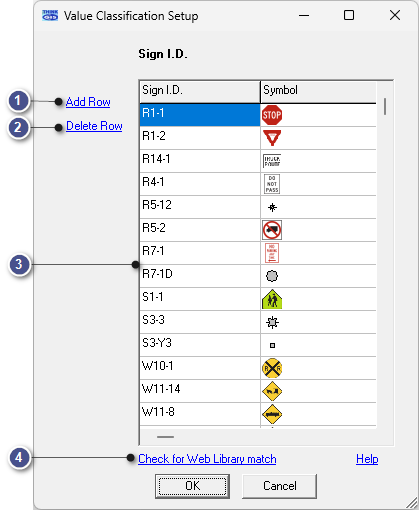Screen dimensions: 419x510
Task: Select the yellow diamond symbol for W11-14
Action: [272, 391]
